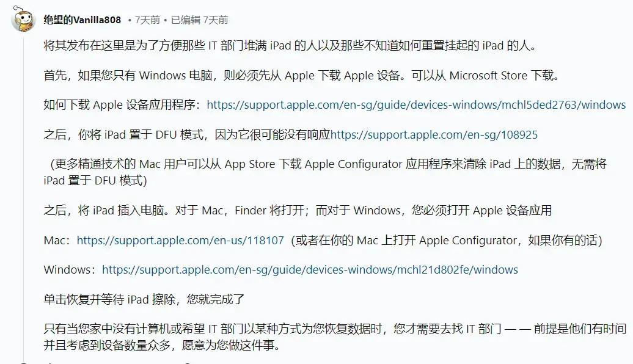633x364 pixels.
Task: Open the mchl5ded2763 devices-windows support link
Action: (x=416, y=105)
